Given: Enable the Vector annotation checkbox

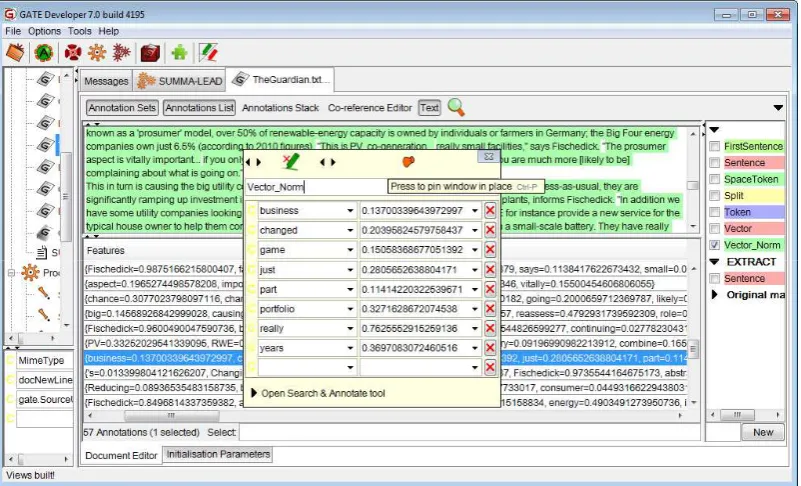Looking at the screenshot, I should pyautogui.click(x=715, y=228).
